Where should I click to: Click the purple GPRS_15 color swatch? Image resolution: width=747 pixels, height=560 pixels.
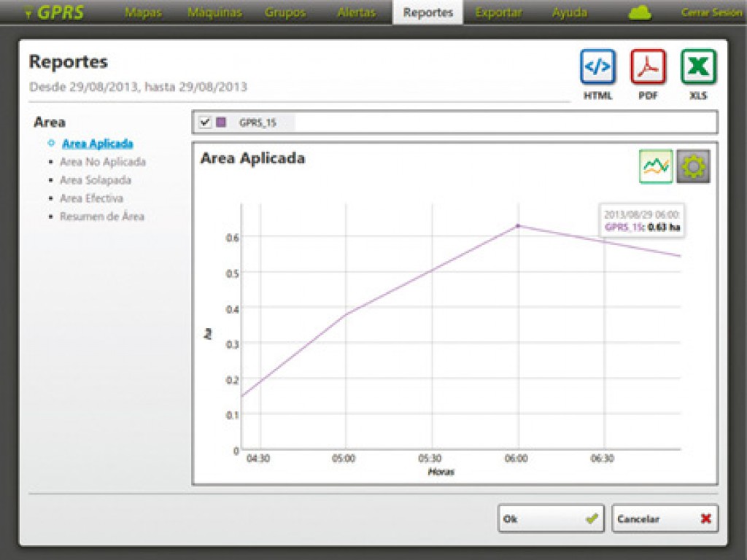tap(221, 122)
